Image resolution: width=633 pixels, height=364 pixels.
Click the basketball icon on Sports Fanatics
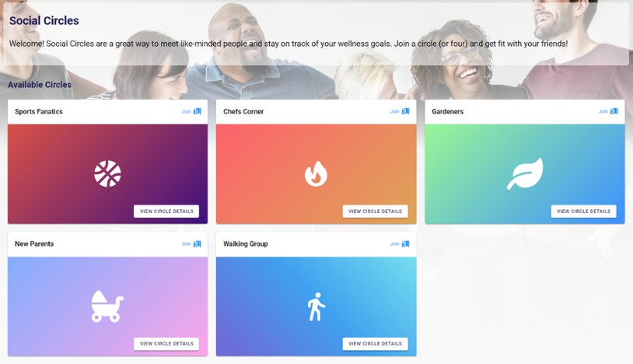(x=107, y=174)
